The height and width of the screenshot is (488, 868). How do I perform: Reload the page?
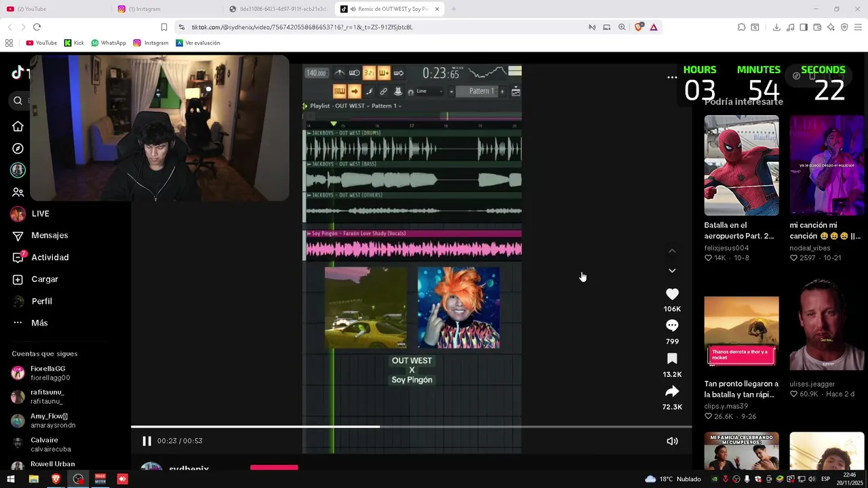pos(37,27)
